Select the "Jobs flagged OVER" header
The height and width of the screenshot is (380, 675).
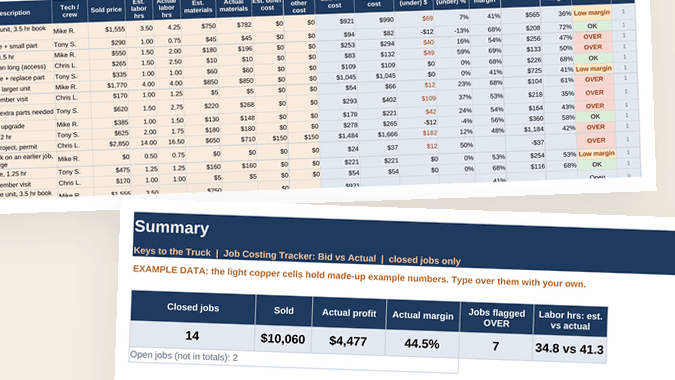496,318
